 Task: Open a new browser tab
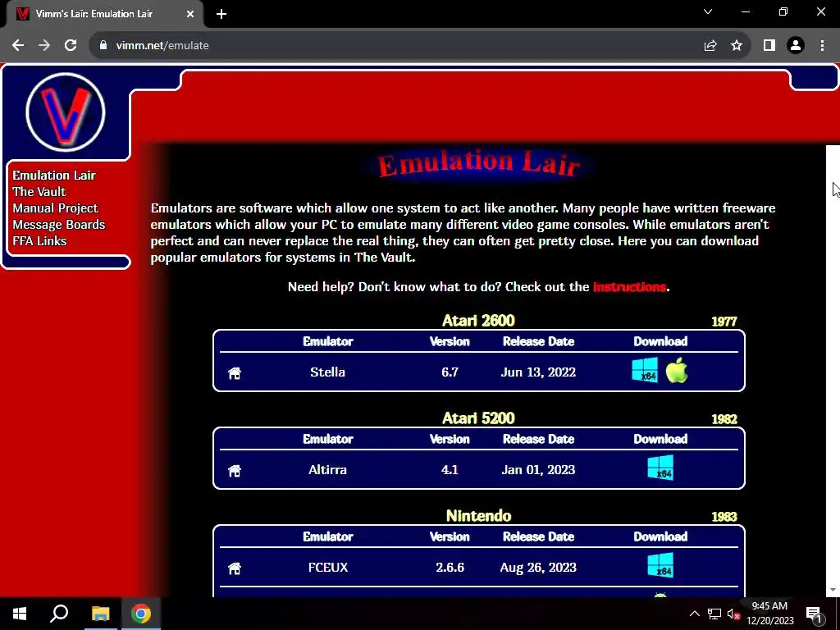(221, 14)
